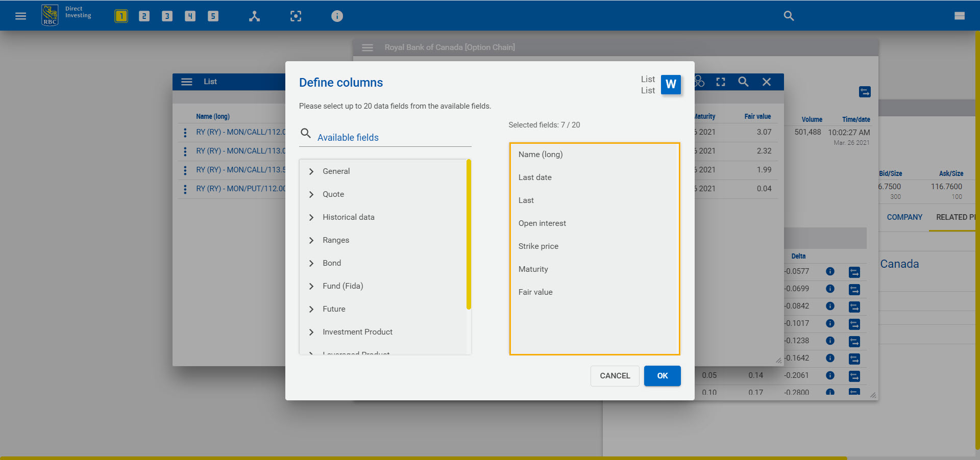The width and height of the screenshot is (980, 460).
Task: Select workspace 2 in top toolbar
Action: click(144, 16)
